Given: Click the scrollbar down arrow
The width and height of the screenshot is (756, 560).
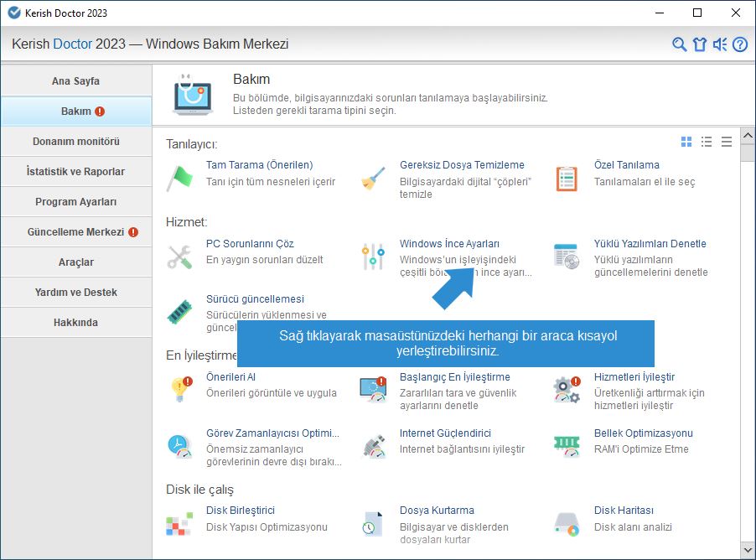Looking at the screenshot, I should point(748,549).
